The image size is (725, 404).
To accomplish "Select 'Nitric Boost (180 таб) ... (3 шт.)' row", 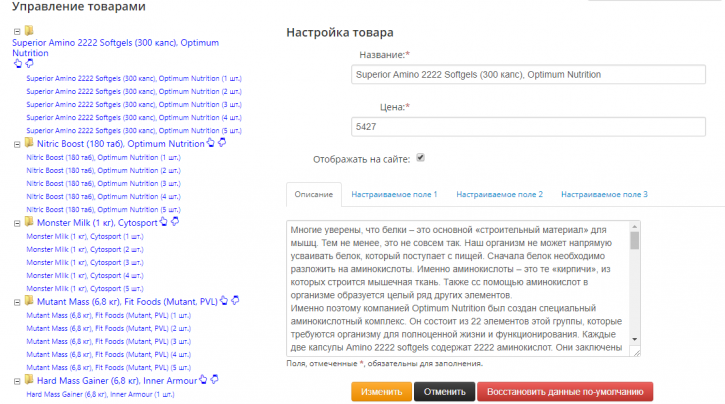I will pyautogui.click(x=104, y=184).
